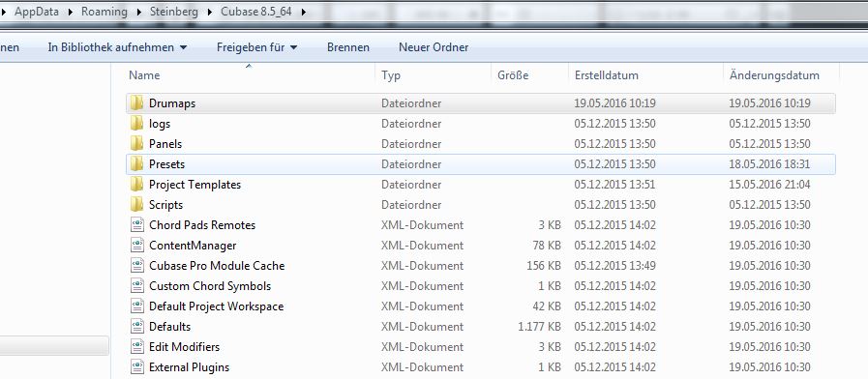Select the 'logs' folder name
The image size is (868, 379).
[160, 124]
